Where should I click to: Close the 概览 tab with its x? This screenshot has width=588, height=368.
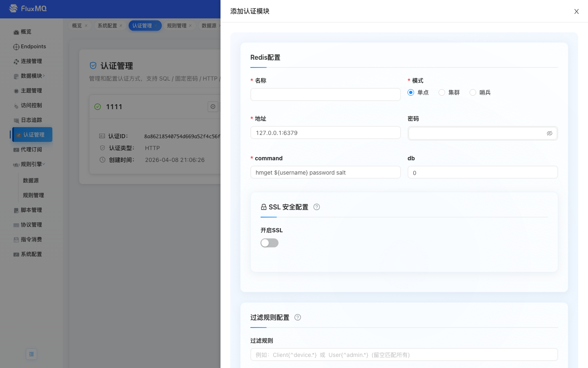pos(86,25)
